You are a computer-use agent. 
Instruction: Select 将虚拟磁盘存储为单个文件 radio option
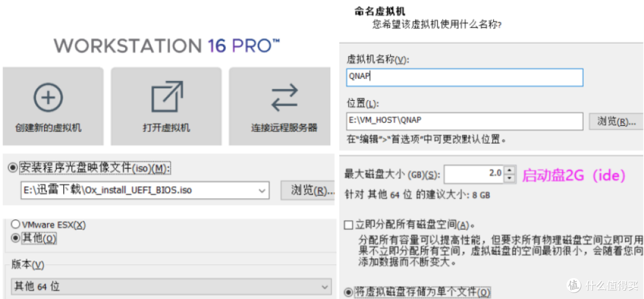tap(349, 292)
